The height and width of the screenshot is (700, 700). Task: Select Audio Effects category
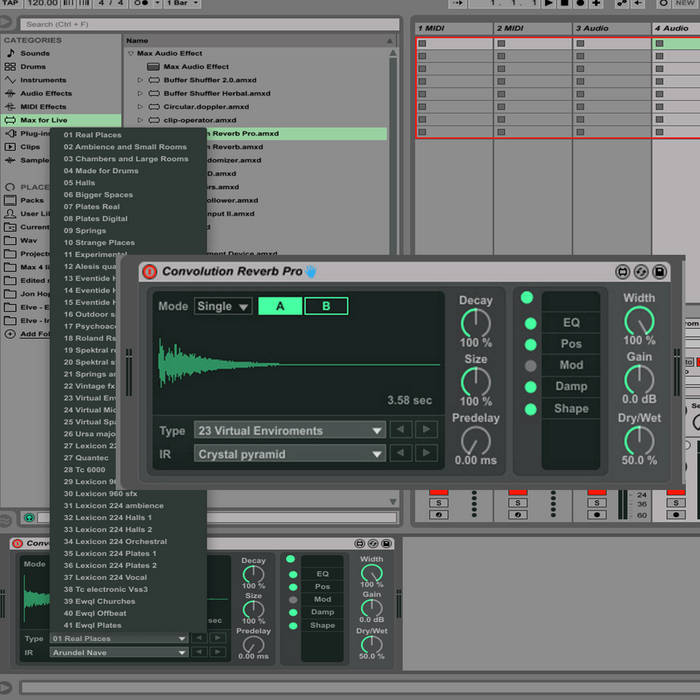coord(45,93)
